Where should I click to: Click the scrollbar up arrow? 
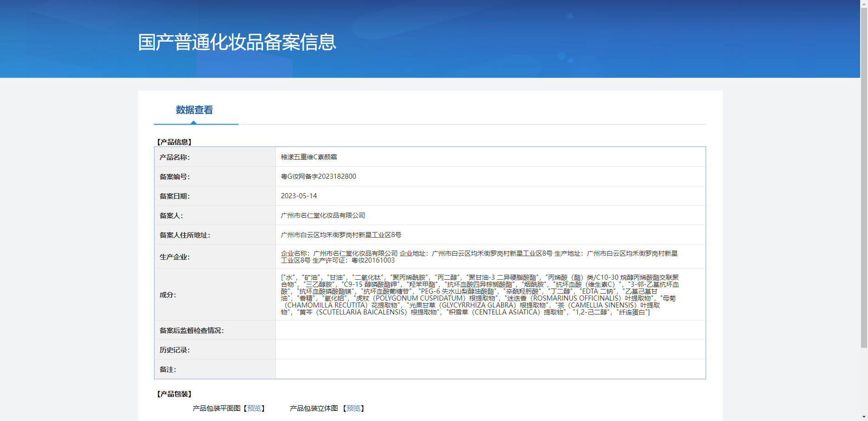coord(864,3)
